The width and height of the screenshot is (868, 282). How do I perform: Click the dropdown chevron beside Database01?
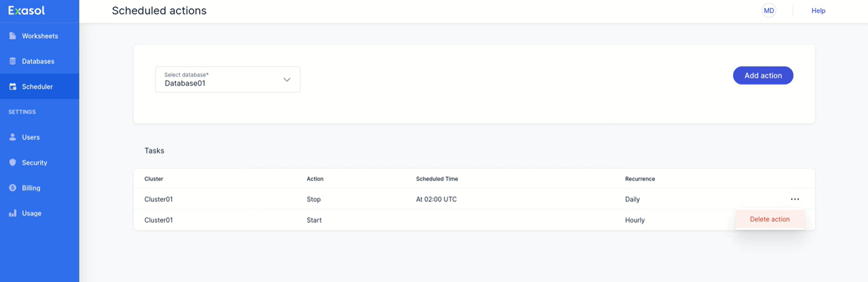tap(287, 80)
